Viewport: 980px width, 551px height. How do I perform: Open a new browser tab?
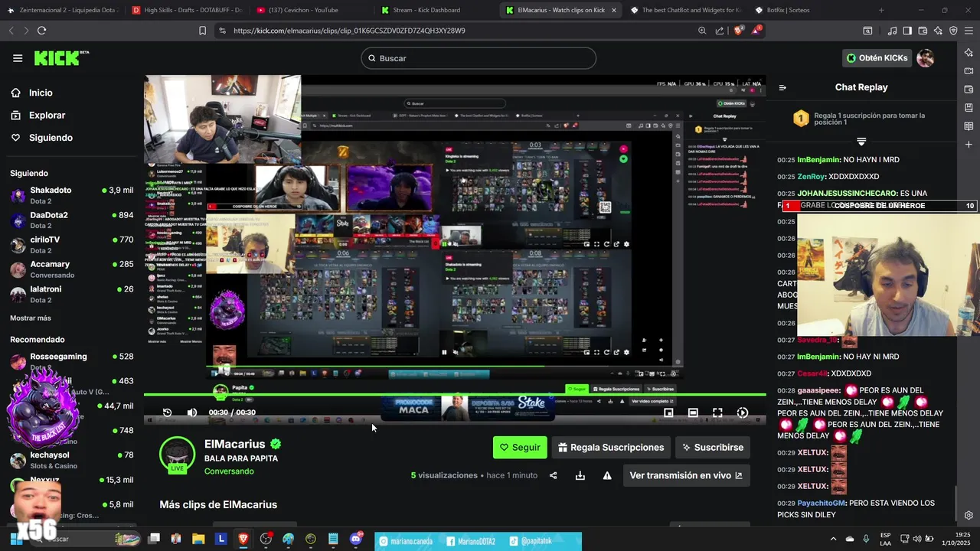[881, 10]
